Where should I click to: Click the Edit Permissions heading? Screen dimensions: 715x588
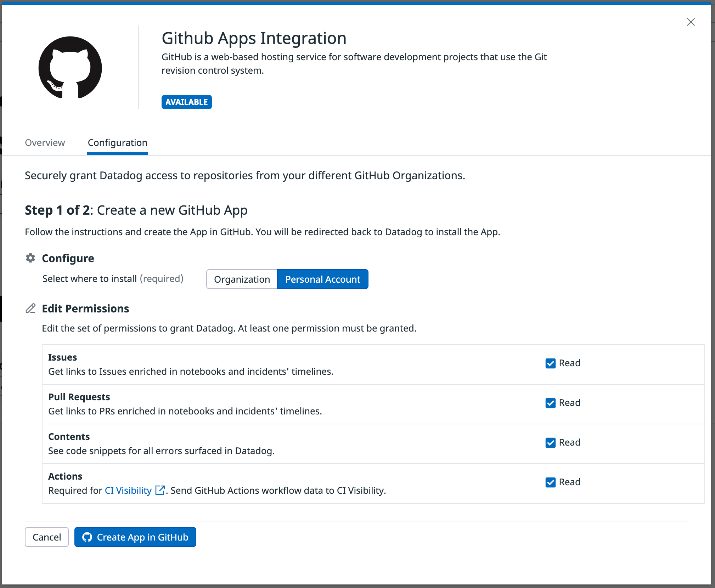pos(85,308)
